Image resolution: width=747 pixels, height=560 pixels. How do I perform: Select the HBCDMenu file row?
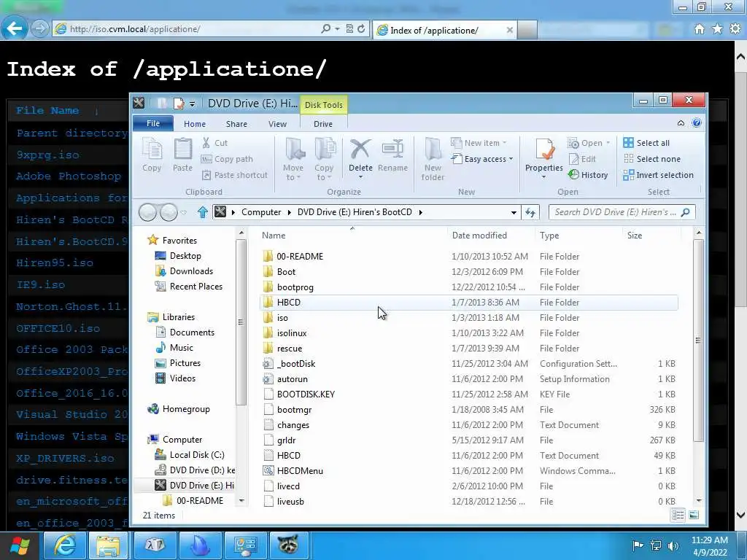469,471
